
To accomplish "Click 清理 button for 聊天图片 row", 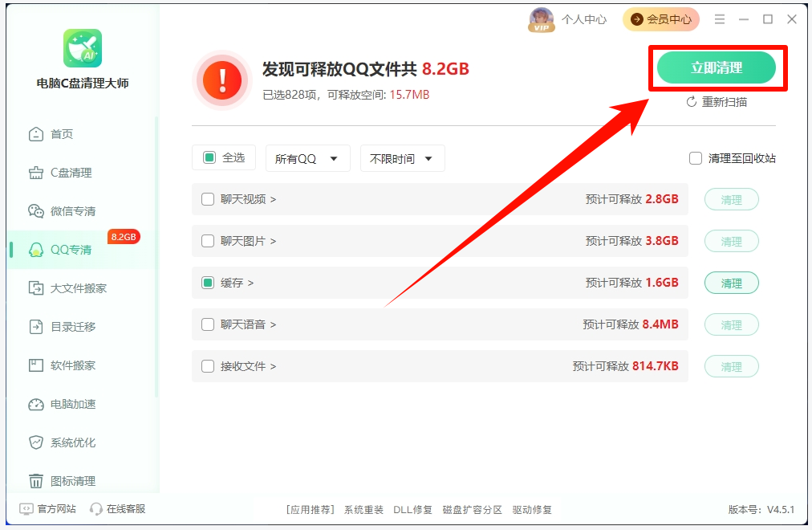I will (x=731, y=242).
